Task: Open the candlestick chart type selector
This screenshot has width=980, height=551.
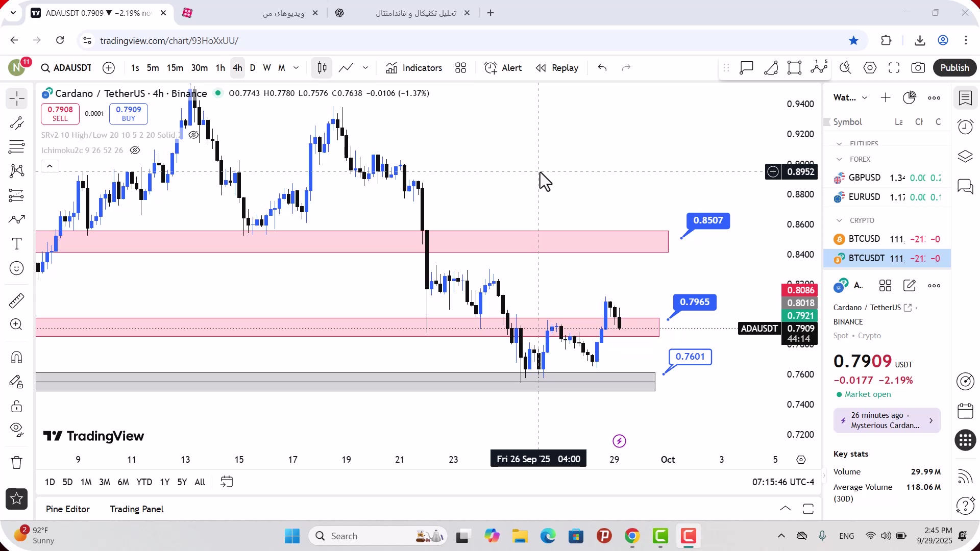Action: [322, 68]
